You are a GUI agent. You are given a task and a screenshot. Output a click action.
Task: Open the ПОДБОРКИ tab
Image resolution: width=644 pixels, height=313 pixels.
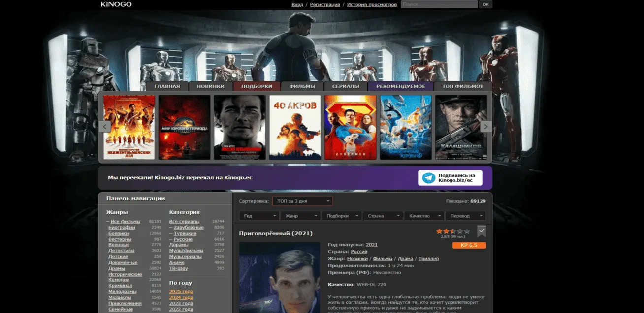click(x=257, y=86)
